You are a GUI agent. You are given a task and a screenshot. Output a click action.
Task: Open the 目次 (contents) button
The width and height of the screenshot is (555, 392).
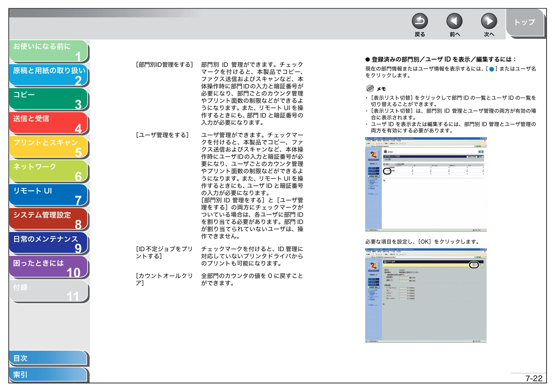49,358
